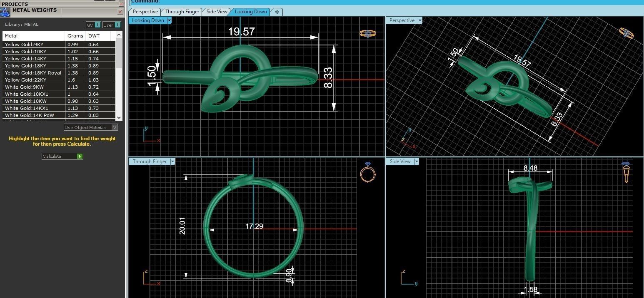Select the White Gold:14KX1 row
This screenshot has height=298, width=644.
59,108
